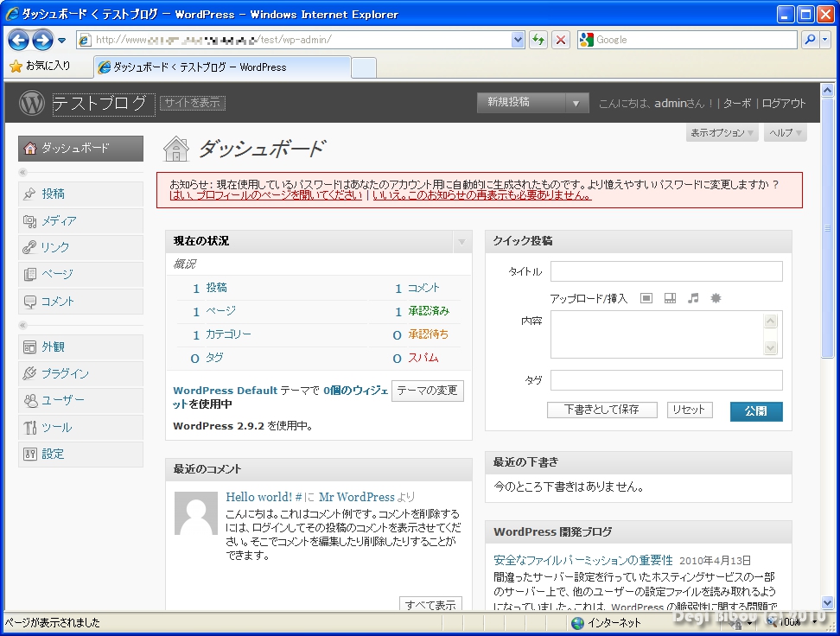Screen dimensions: 840x636
Task: Click the chain link icon for リンク
Action: (x=29, y=247)
